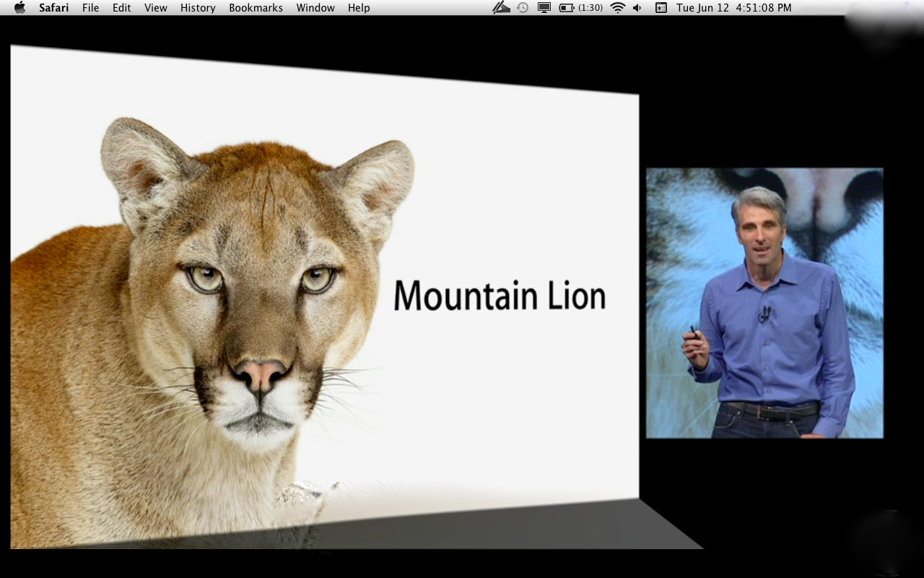This screenshot has height=578, width=924.
Task: Open the displays menu bar icon
Action: click(544, 8)
